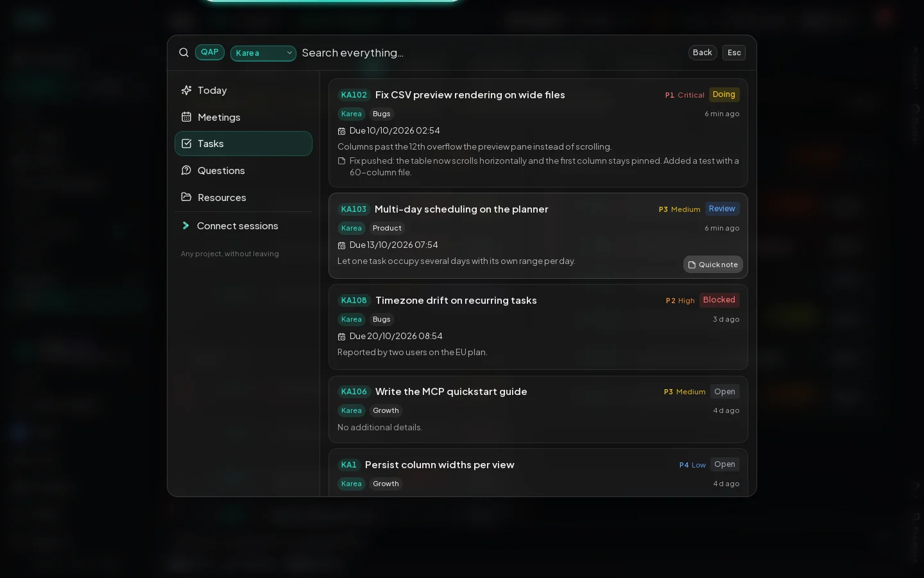Viewport: 924px width, 578px height.
Task: Click the QAP badge
Action: 210,52
